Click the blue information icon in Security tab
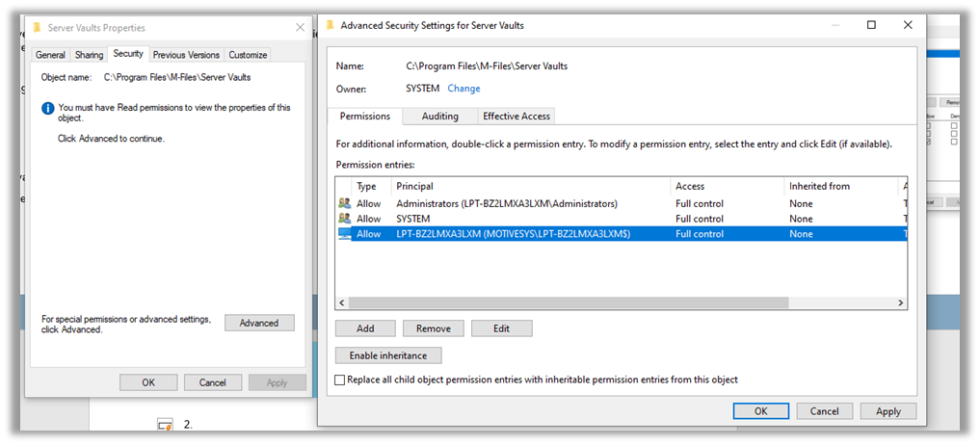Viewport: 980px width, 445px height. point(48,108)
